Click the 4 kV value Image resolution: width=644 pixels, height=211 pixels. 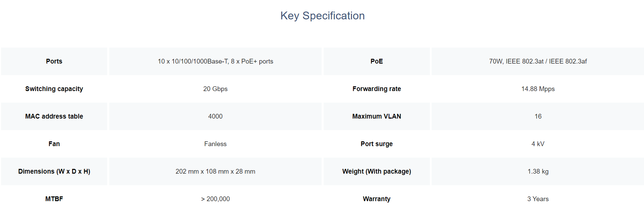(538, 144)
